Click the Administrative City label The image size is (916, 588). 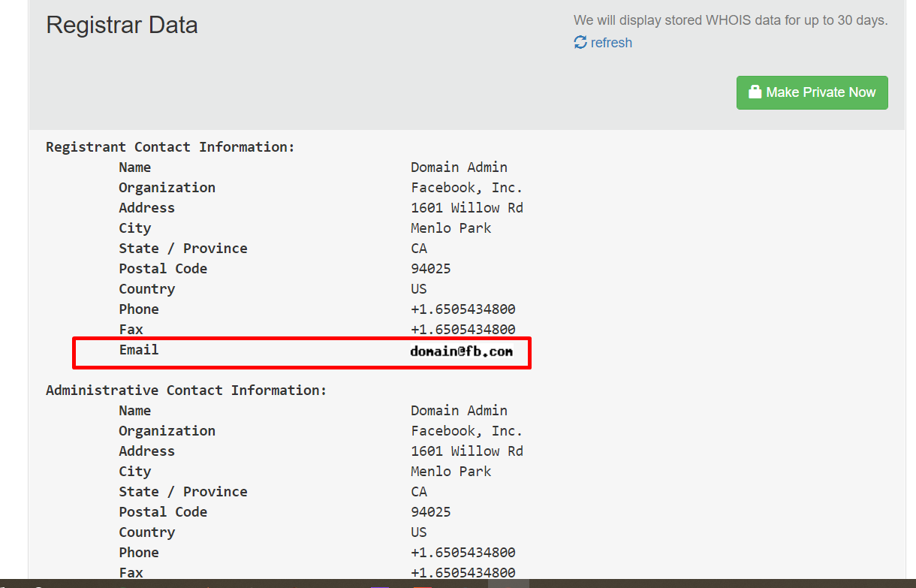135,472
